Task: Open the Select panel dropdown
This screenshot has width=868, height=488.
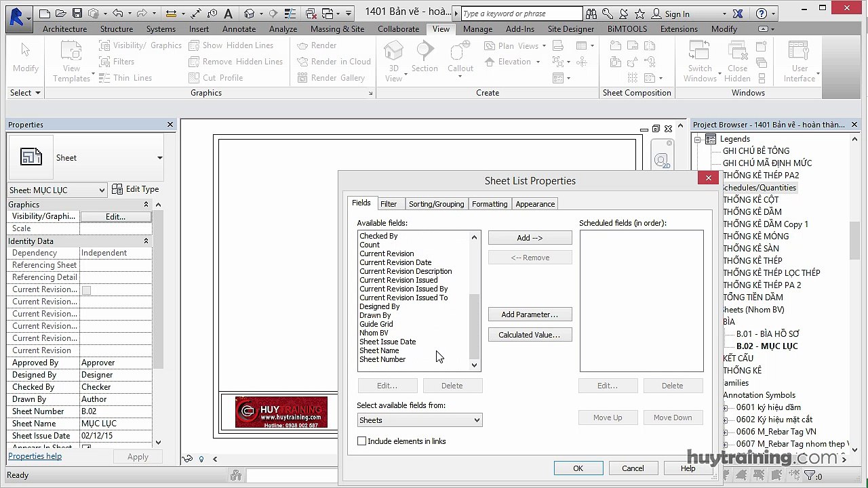Action: point(26,93)
